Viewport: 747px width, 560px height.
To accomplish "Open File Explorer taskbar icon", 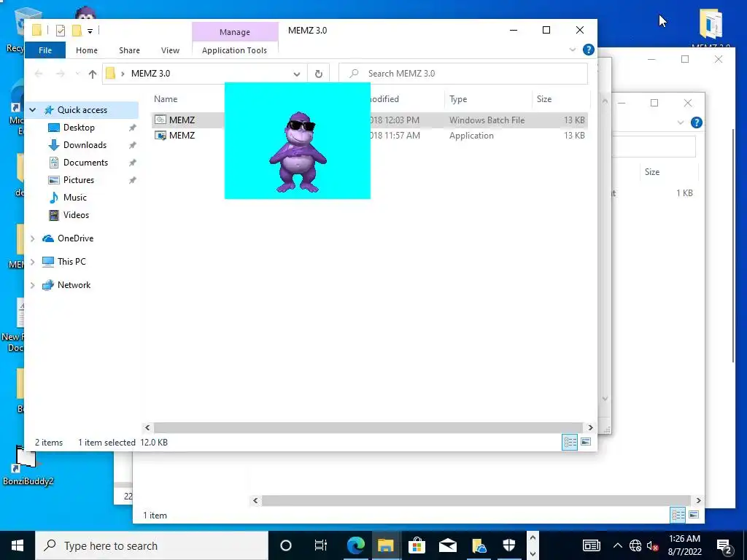I will 386,545.
